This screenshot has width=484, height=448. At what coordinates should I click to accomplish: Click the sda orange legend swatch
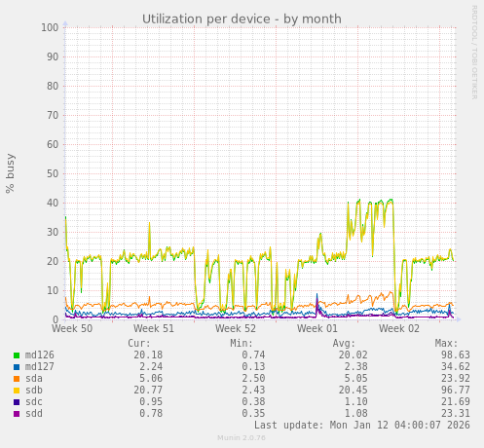(17, 379)
